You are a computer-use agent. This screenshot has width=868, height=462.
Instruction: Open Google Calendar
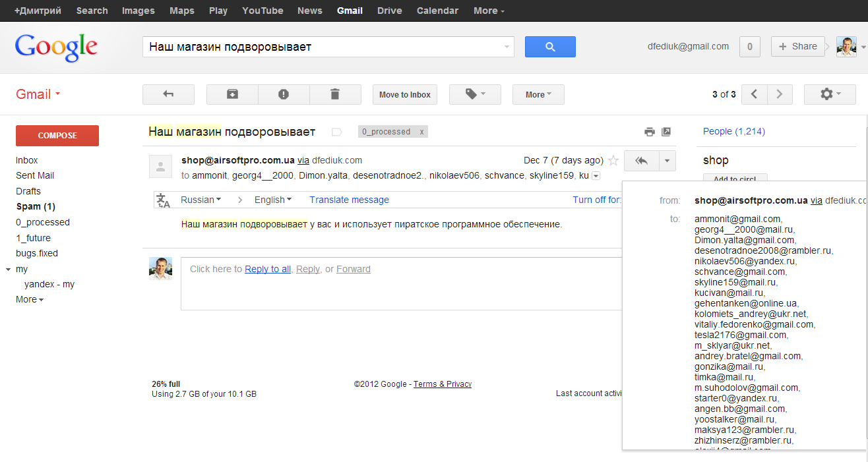(x=438, y=11)
